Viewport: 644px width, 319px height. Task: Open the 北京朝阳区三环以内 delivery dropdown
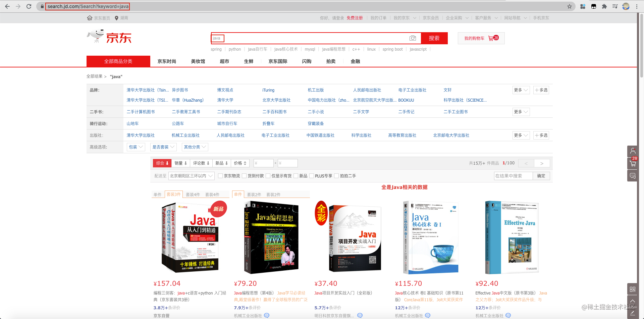(191, 175)
